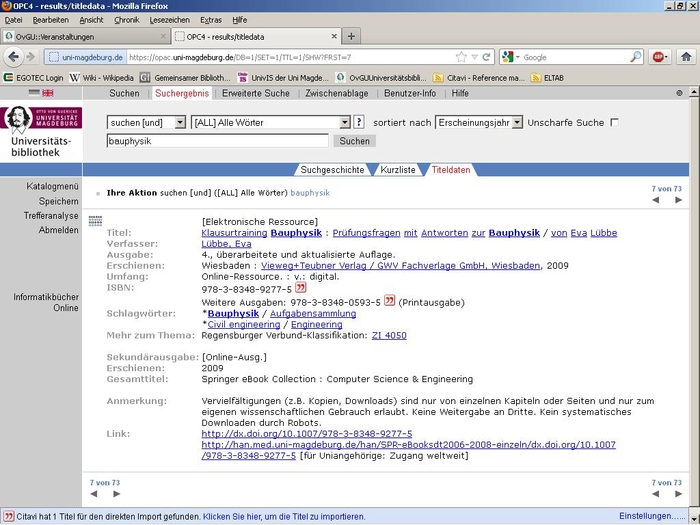Click 'Klicken Sie hier' to import titles
Screen dimensions: 700x525
coord(284,517)
